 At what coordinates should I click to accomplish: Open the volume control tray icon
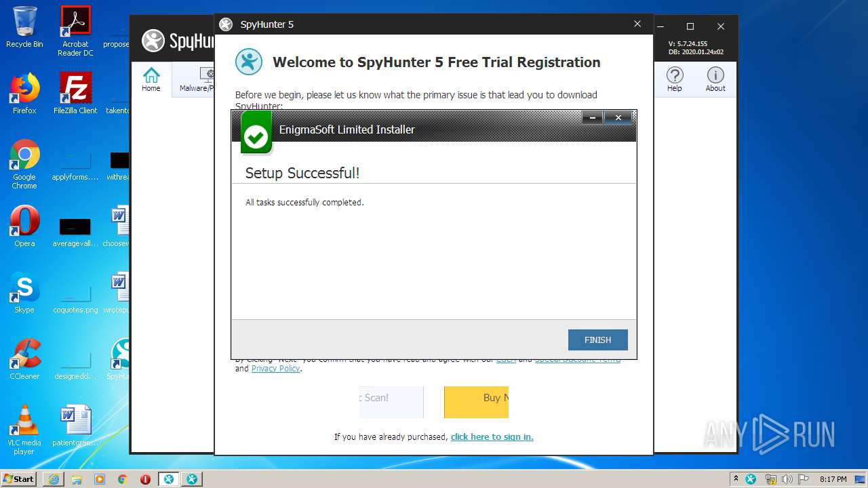[788, 479]
